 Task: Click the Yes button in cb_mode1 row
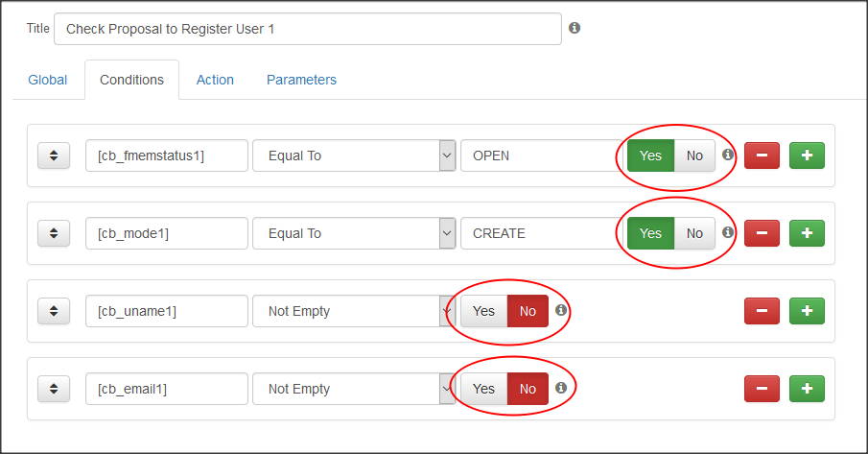[650, 233]
